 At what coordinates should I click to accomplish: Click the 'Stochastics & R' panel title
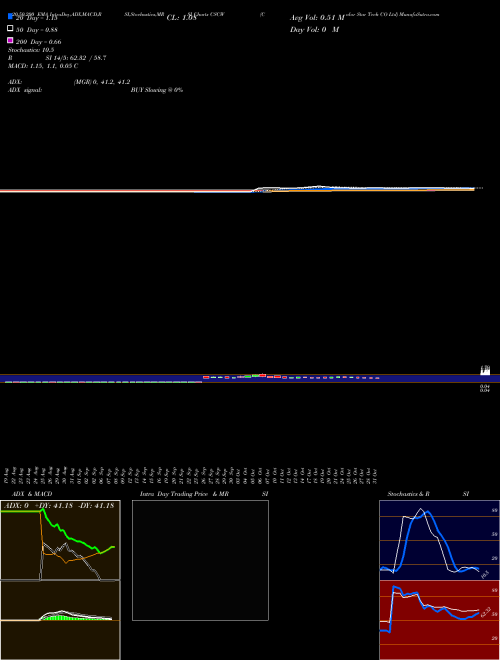click(408, 494)
